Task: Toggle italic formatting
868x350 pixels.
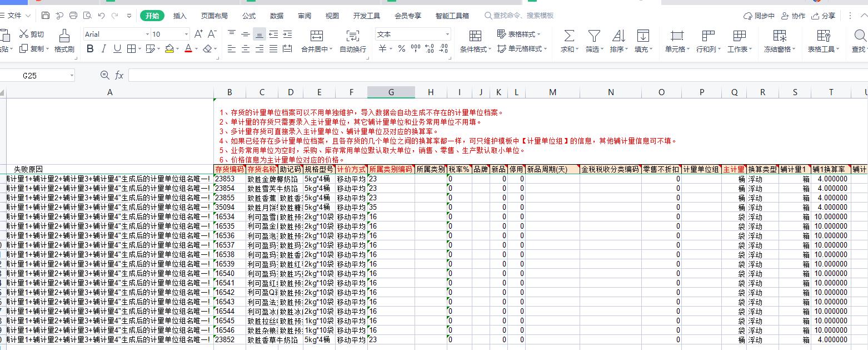Action: (103, 49)
